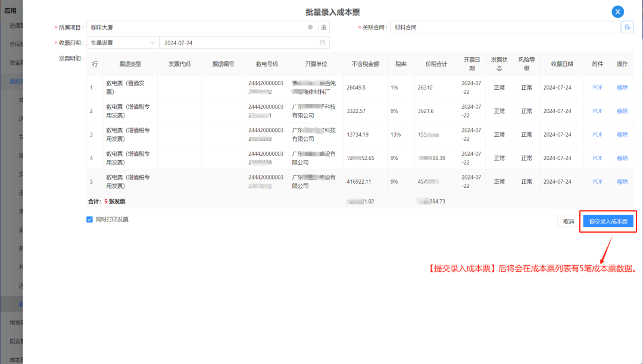This screenshot has width=643, height=364.
Task: Select the 应用 menu in the sidebar
Action: click(10, 11)
